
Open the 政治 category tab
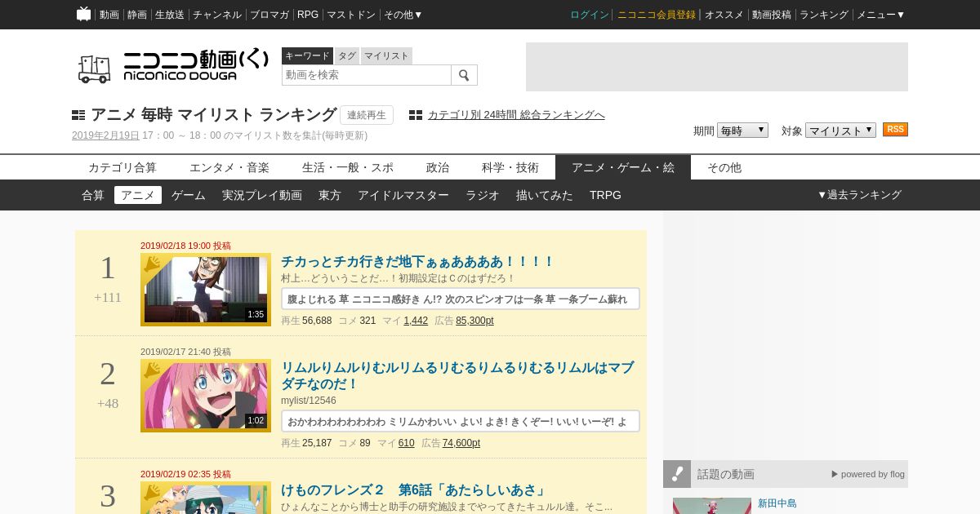pos(438,167)
